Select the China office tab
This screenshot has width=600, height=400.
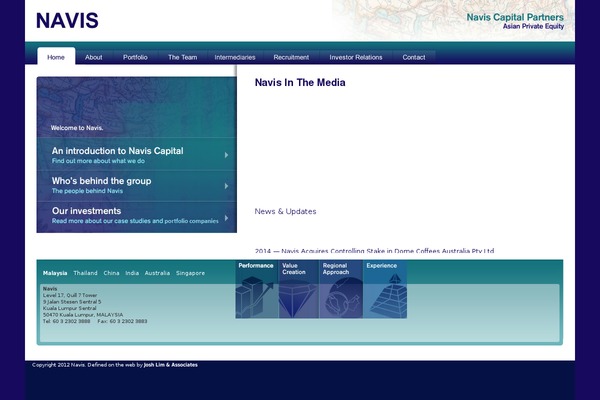(x=111, y=273)
